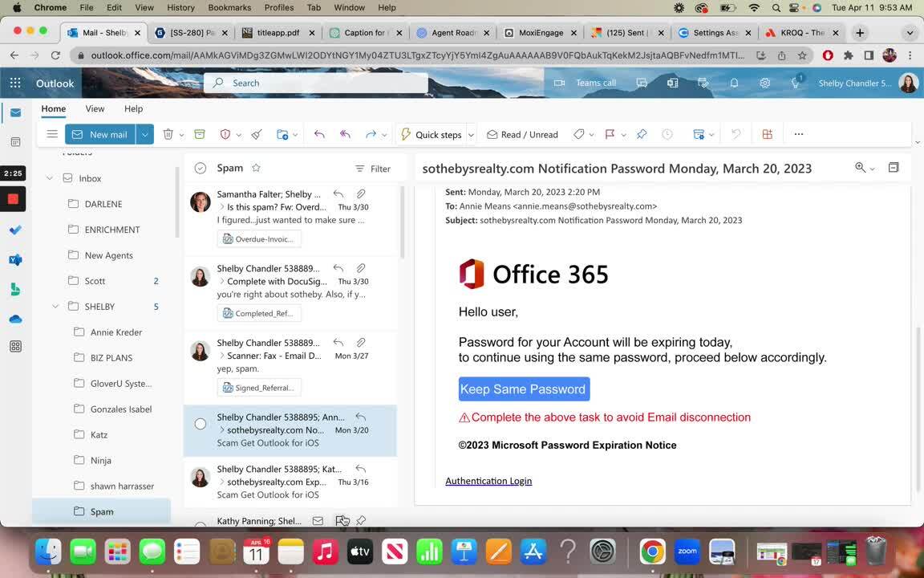Screen dimensions: 924x578
Task: Switch to the View ribbon tab
Action: (x=95, y=108)
